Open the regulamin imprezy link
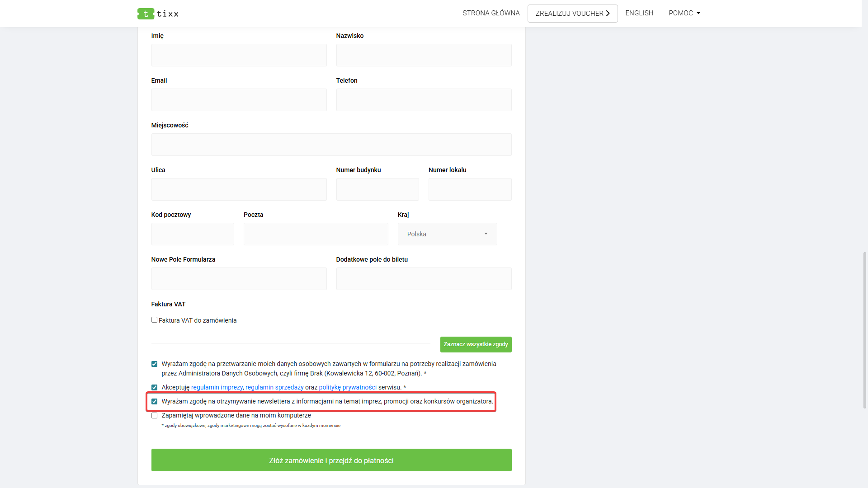Image resolution: width=868 pixels, height=488 pixels. pyautogui.click(x=217, y=387)
